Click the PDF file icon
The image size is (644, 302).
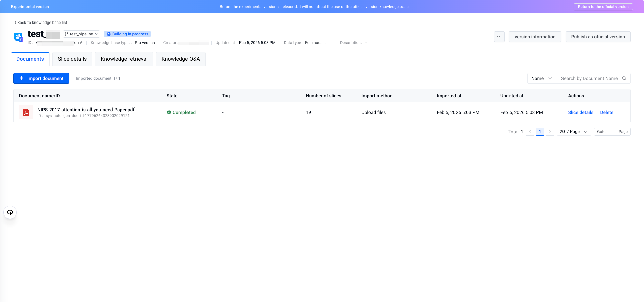pyautogui.click(x=26, y=112)
